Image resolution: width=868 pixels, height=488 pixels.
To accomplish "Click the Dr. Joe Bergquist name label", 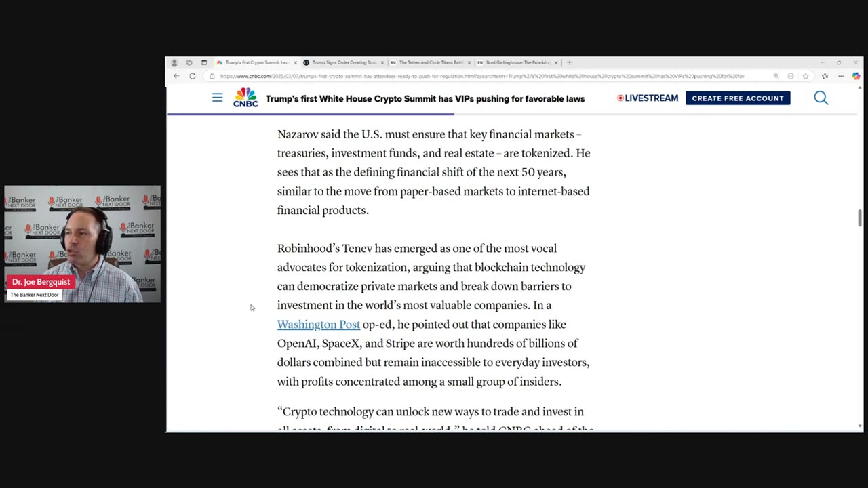I will coord(41,282).
